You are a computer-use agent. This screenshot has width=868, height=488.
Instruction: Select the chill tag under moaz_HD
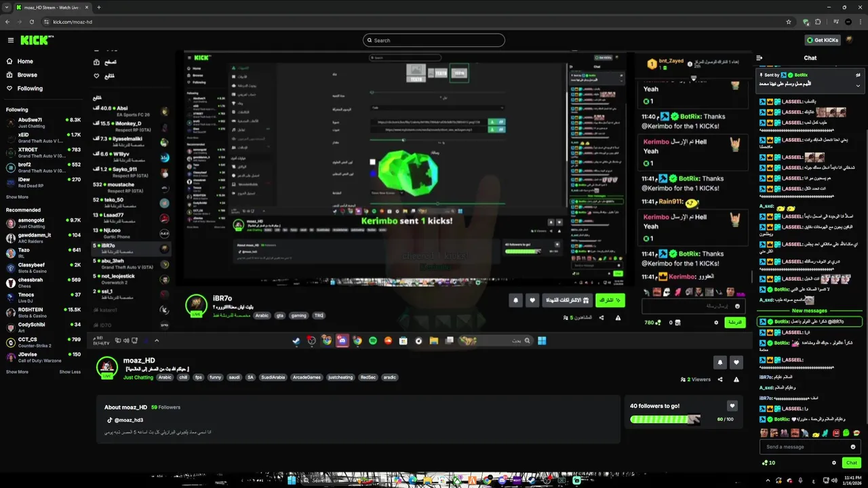click(183, 378)
